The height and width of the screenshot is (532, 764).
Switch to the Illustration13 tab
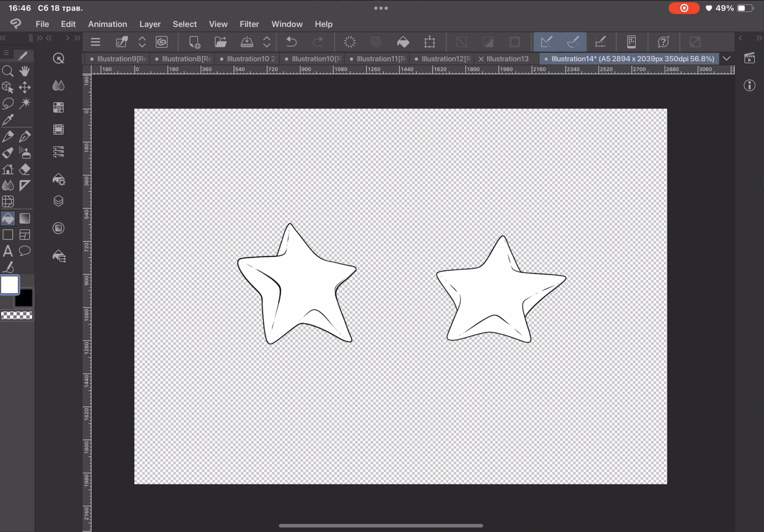click(x=507, y=58)
